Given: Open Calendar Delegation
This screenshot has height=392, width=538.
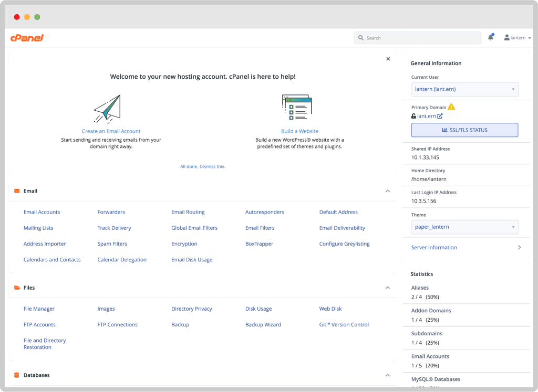Looking at the screenshot, I should (122, 260).
